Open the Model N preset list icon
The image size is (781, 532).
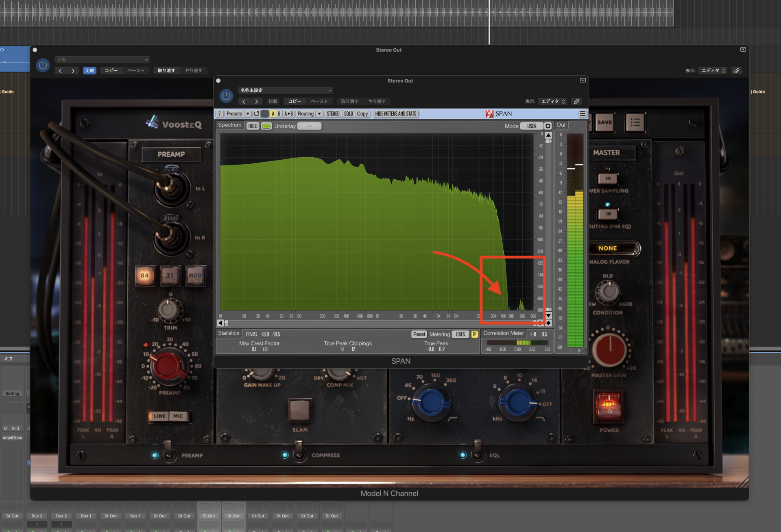click(x=635, y=122)
